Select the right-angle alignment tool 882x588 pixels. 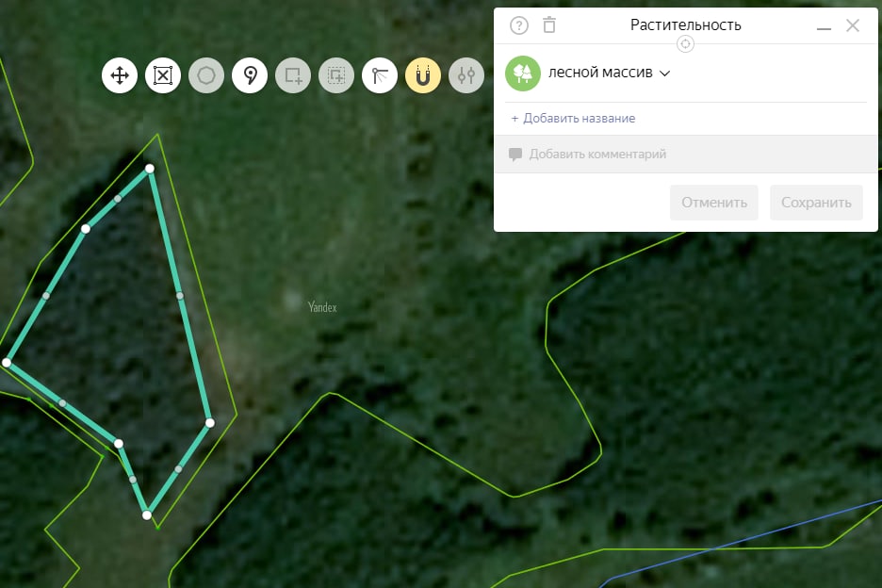pos(380,75)
